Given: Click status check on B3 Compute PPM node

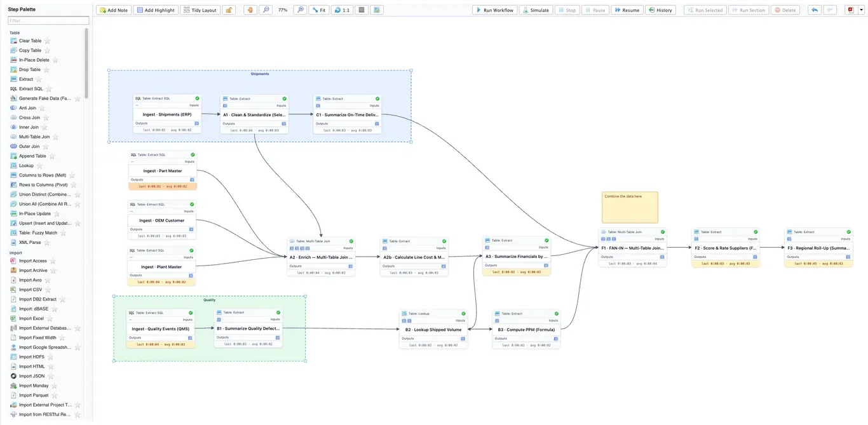Looking at the screenshot, I should (557, 313).
